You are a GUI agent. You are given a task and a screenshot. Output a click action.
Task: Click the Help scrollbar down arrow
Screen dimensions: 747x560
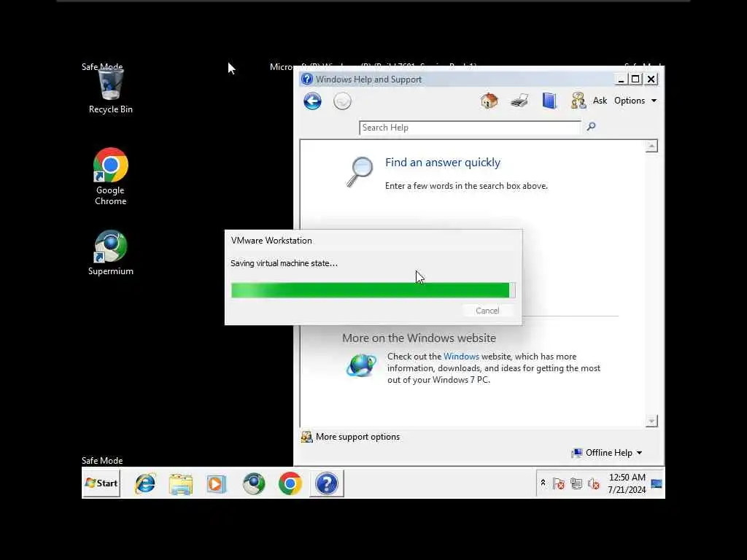(651, 421)
